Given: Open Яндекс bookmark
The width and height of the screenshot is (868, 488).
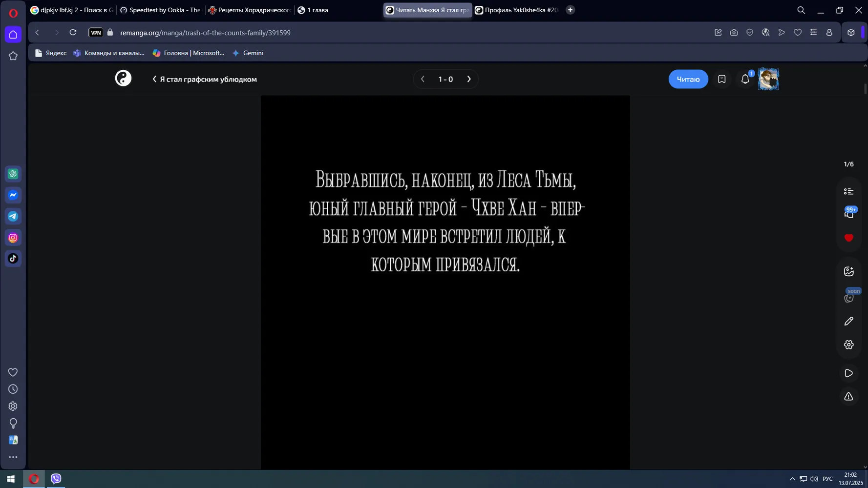Looking at the screenshot, I should pos(51,53).
